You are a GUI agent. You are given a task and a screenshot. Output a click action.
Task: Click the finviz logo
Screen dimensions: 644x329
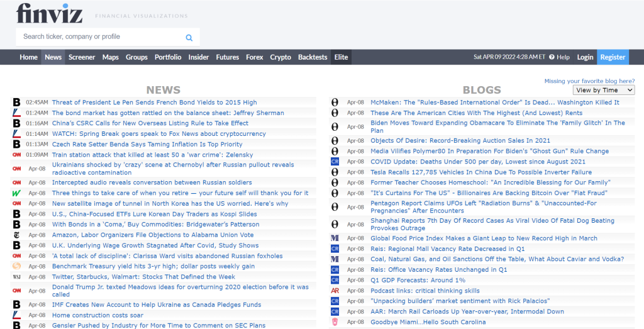(x=49, y=14)
